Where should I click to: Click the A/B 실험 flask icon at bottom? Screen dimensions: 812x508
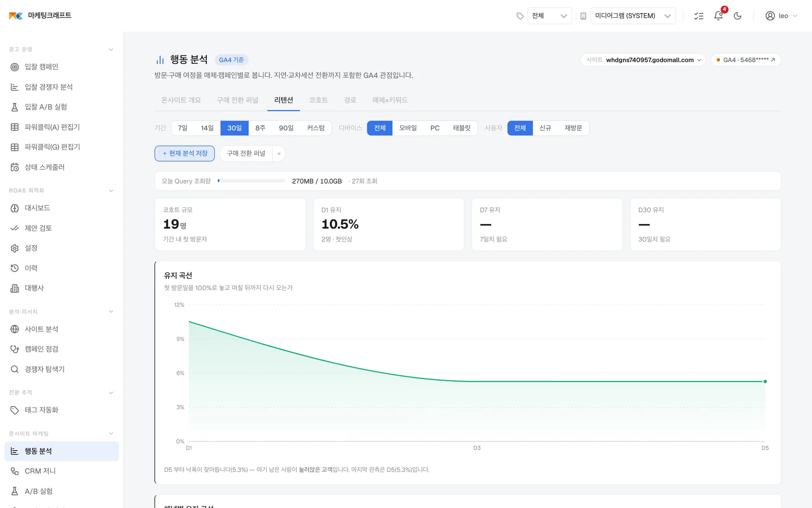point(14,491)
